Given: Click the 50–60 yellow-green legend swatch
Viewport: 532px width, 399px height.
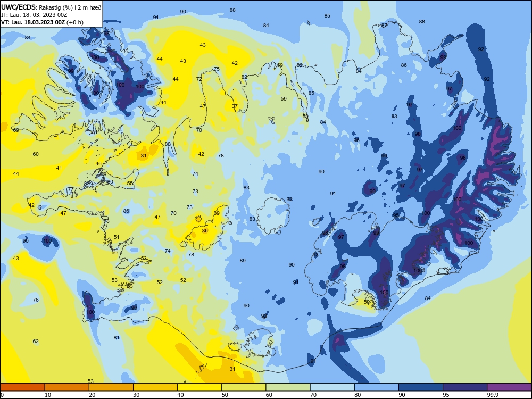Looking at the screenshot, I should [x=244, y=387].
